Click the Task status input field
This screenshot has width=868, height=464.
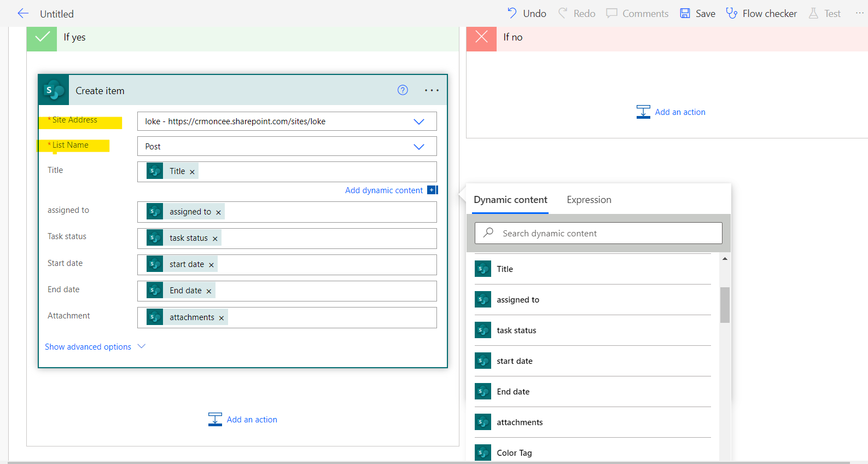click(x=287, y=239)
